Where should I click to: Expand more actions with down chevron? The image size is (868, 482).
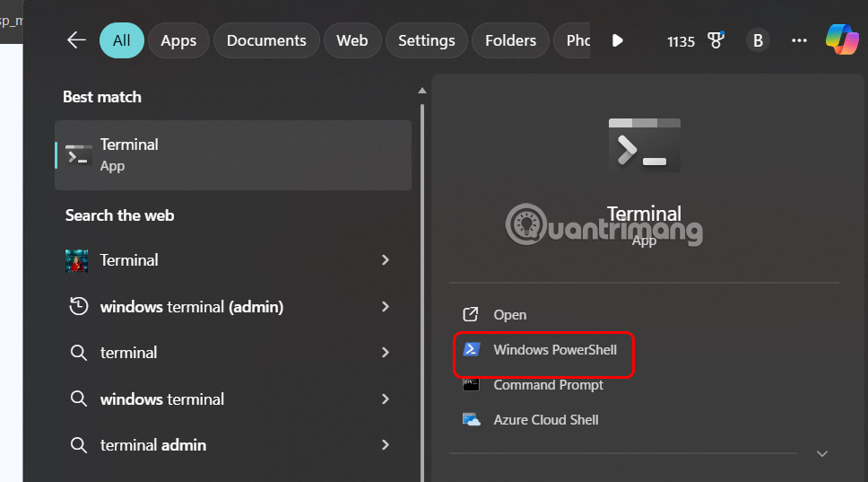coord(822,454)
